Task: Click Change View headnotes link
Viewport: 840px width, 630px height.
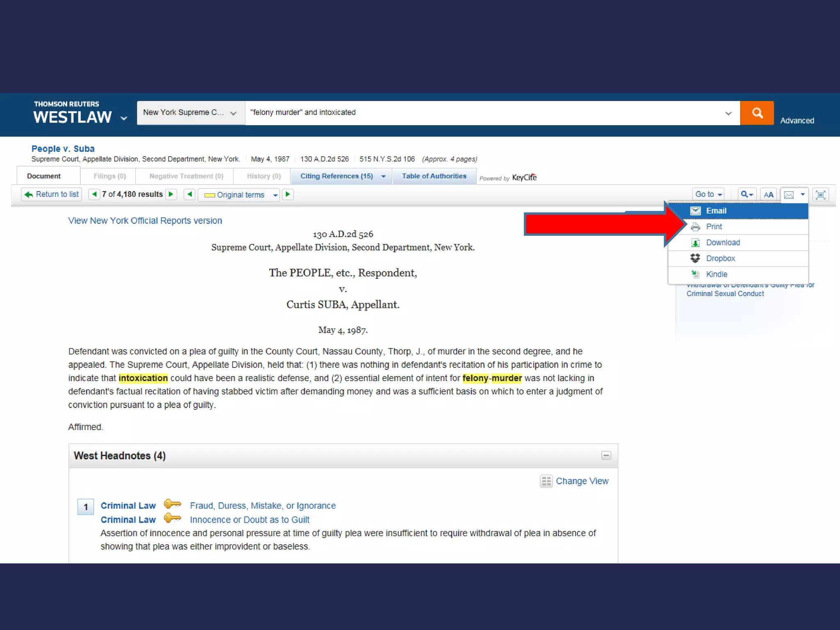Action: [582, 481]
